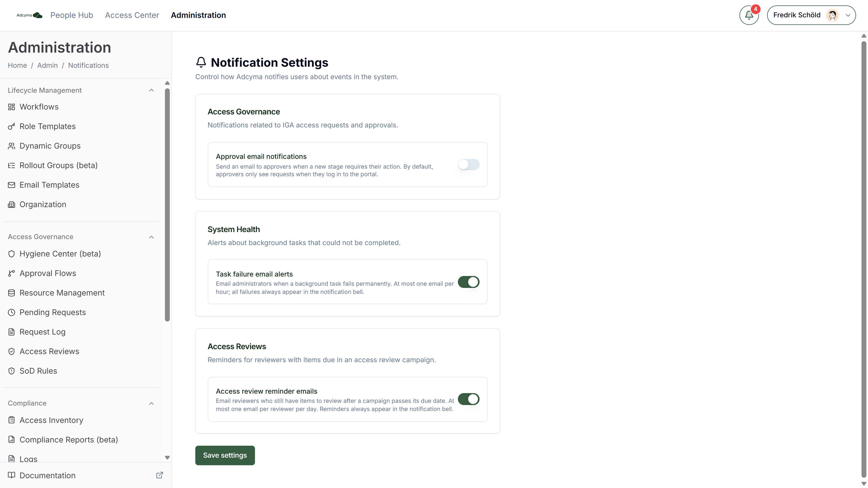
Task: Open the notification bell with 4 alerts
Action: pyautogui.click(x=749, y=15)
